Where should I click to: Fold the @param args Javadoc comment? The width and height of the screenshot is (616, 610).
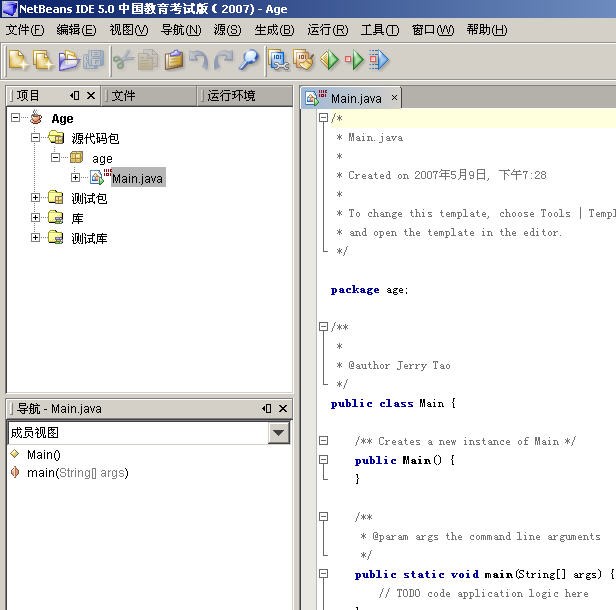(323, 516)
